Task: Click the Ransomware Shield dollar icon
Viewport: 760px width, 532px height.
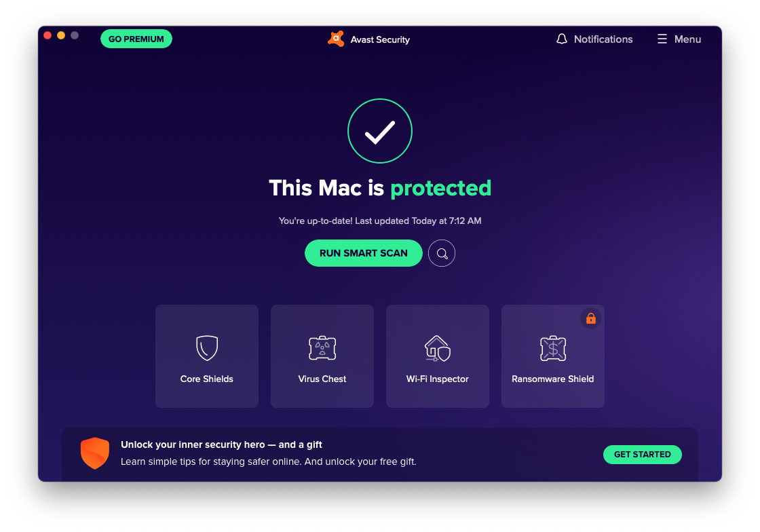Action: [x=553, y=348]
